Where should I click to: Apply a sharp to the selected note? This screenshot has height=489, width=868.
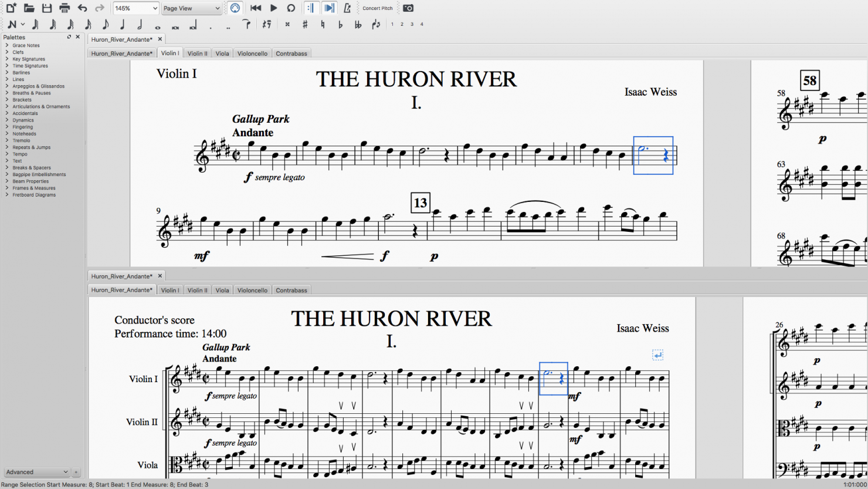coord(304,24)
